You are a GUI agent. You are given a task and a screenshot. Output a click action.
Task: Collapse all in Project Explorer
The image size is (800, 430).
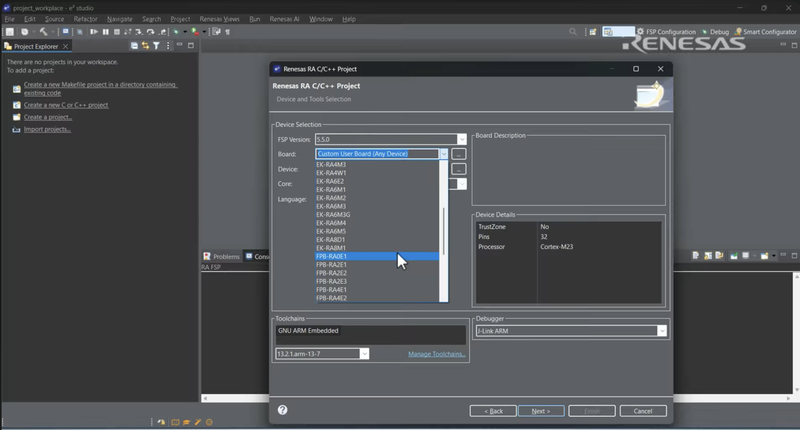[134, 46]
